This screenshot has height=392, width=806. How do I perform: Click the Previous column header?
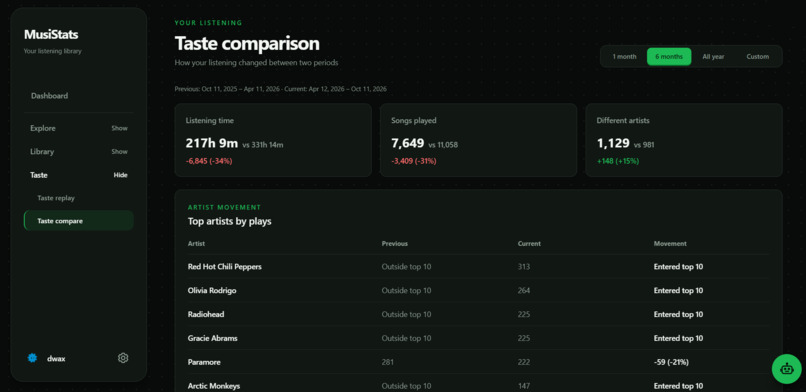395,244
